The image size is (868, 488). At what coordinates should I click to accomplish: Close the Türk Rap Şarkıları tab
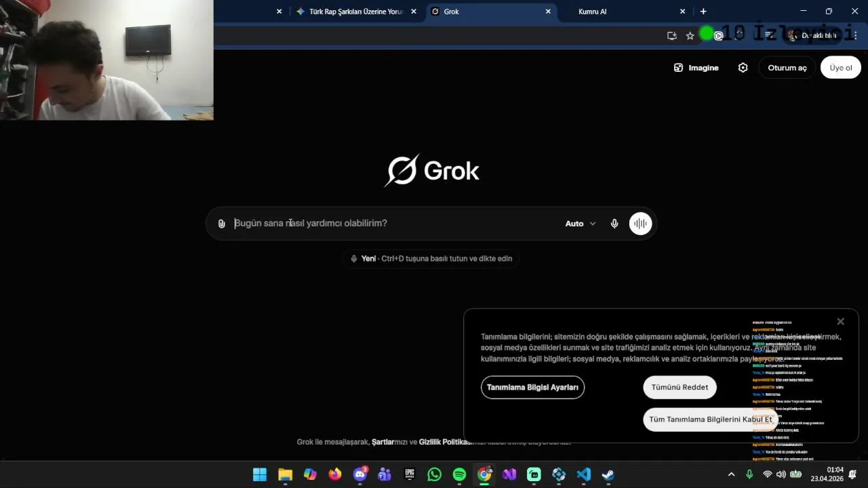click(414, 12)
